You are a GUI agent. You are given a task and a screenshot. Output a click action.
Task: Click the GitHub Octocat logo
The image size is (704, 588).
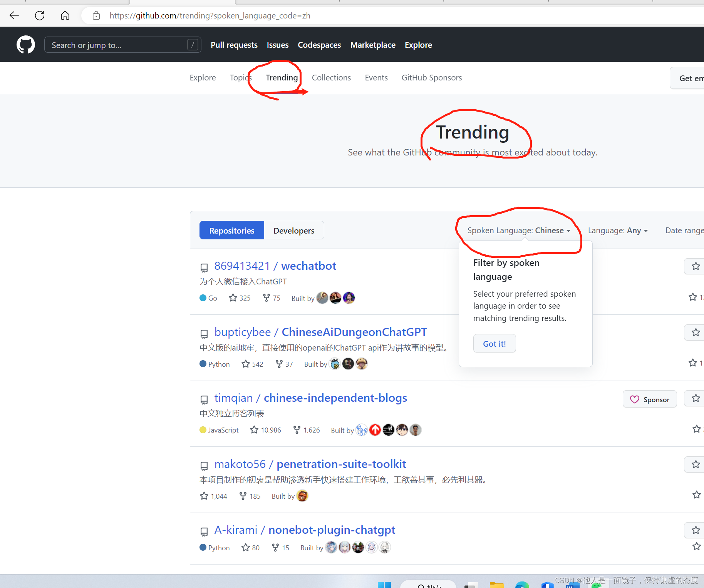click(26, 45)
